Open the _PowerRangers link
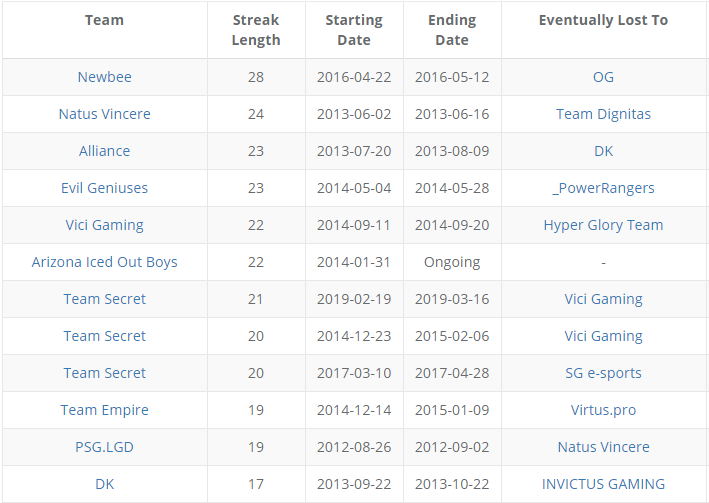Screen dimensions: 709x503 point(603,188)
